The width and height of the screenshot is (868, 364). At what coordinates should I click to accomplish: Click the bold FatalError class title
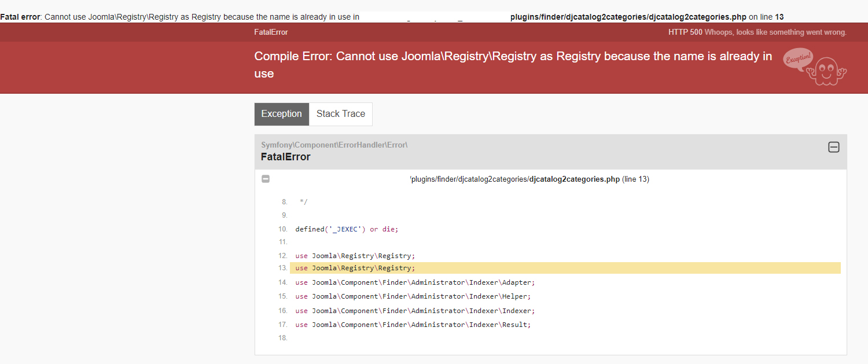[x=286, y=157]
